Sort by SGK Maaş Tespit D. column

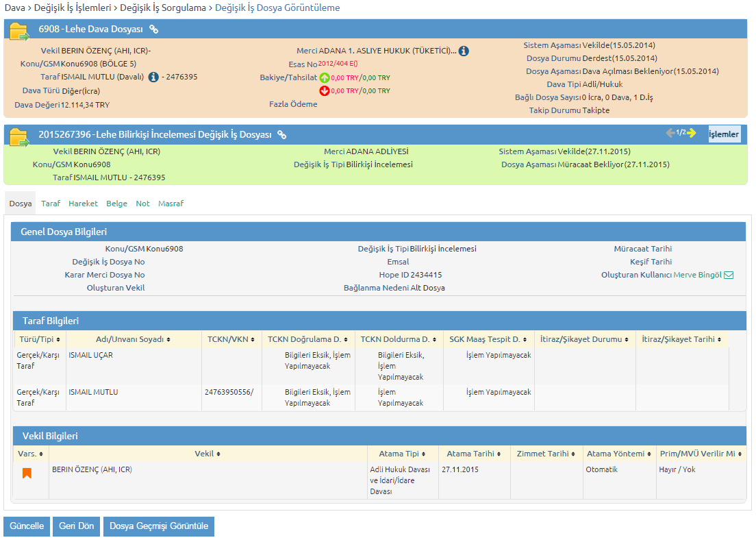pos(488,339)
